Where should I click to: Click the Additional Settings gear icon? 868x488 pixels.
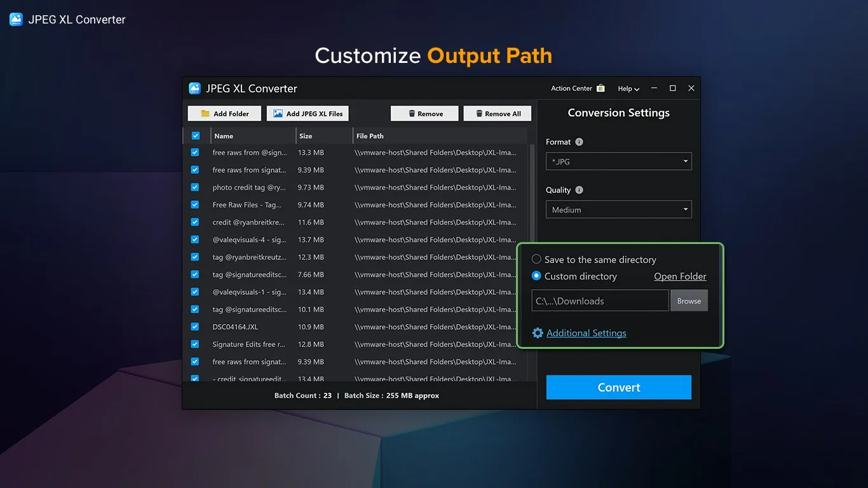point(538,333)
